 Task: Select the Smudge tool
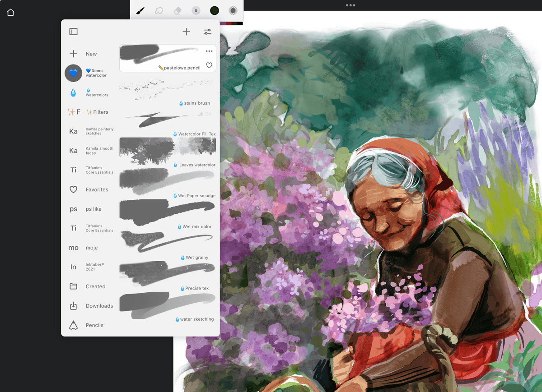pos(159,10)
